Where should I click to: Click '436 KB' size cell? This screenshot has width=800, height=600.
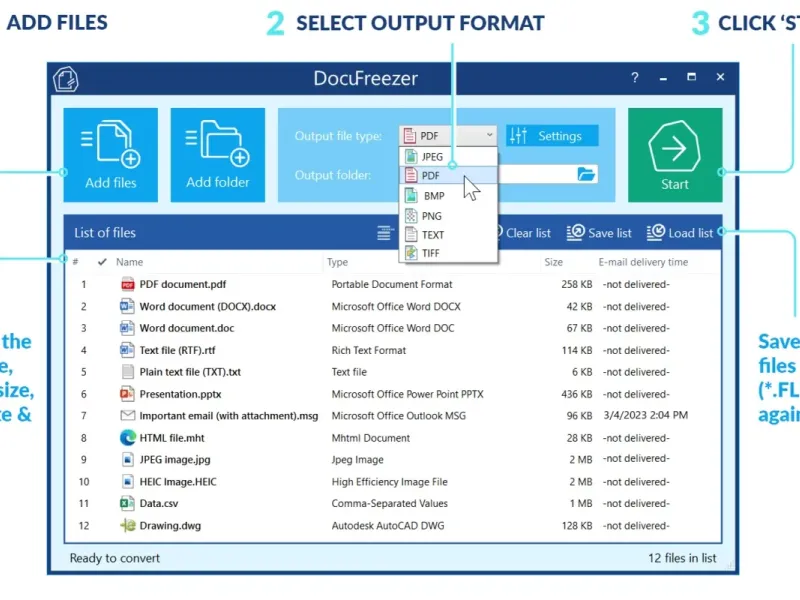(x=577, y=394)
